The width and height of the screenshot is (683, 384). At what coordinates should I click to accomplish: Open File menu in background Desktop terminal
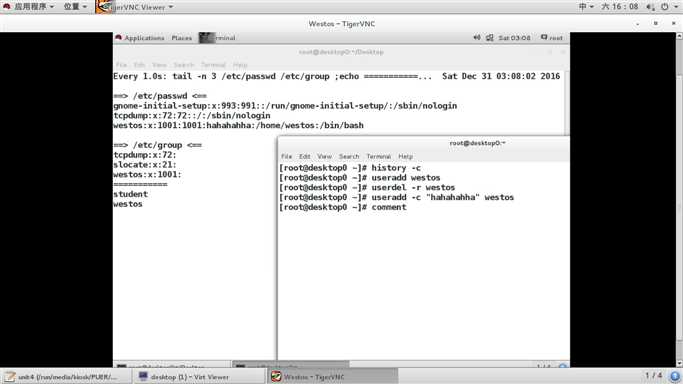click(x=121, y=65)
